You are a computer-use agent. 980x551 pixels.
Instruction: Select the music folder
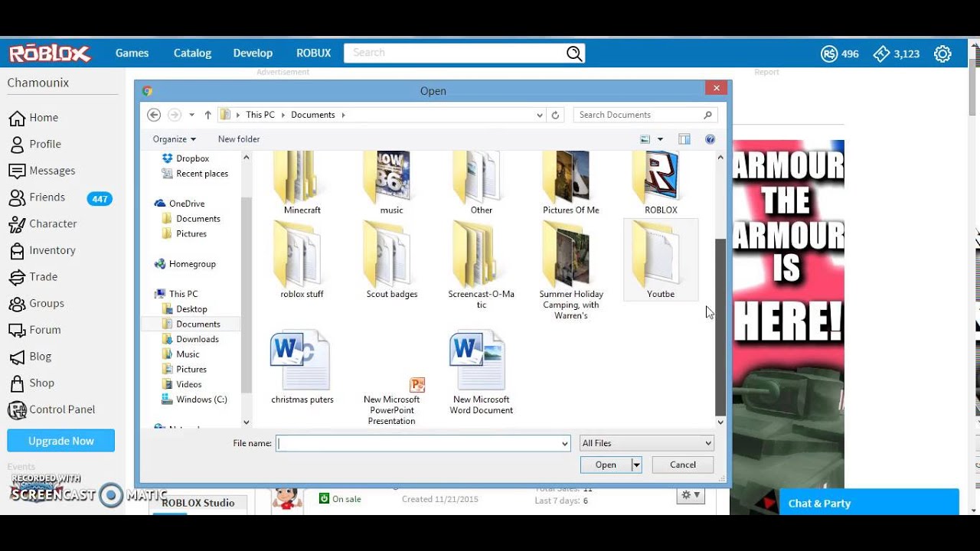(391, 184)
